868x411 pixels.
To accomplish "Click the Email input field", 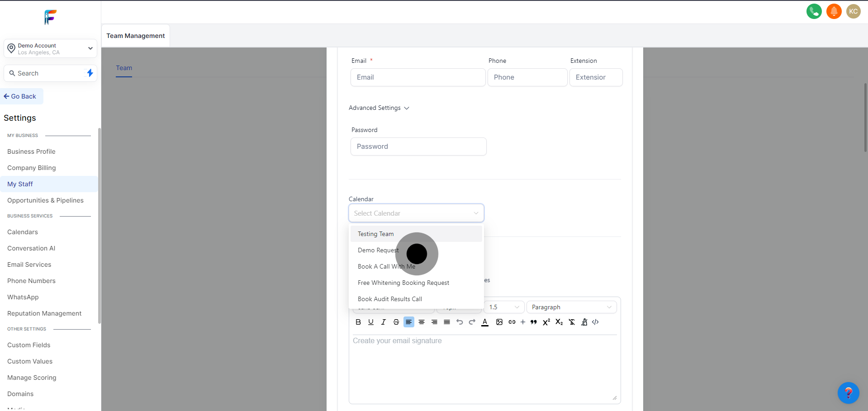I will point(417,77).
